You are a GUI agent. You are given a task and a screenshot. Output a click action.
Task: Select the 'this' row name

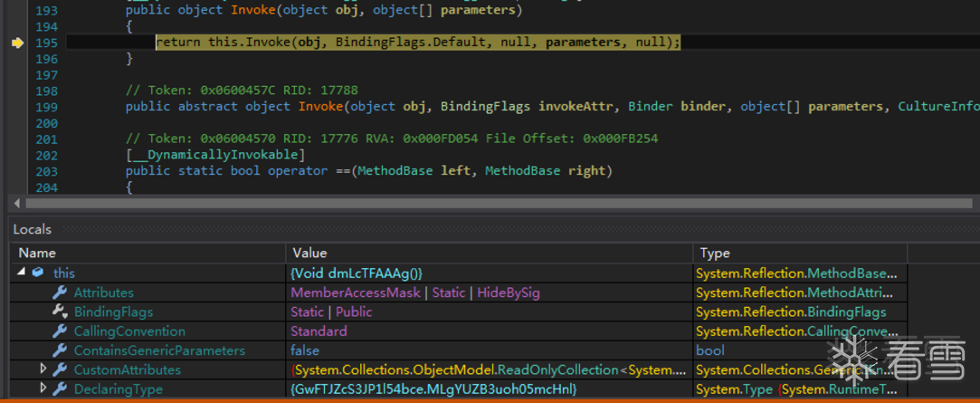63,273
